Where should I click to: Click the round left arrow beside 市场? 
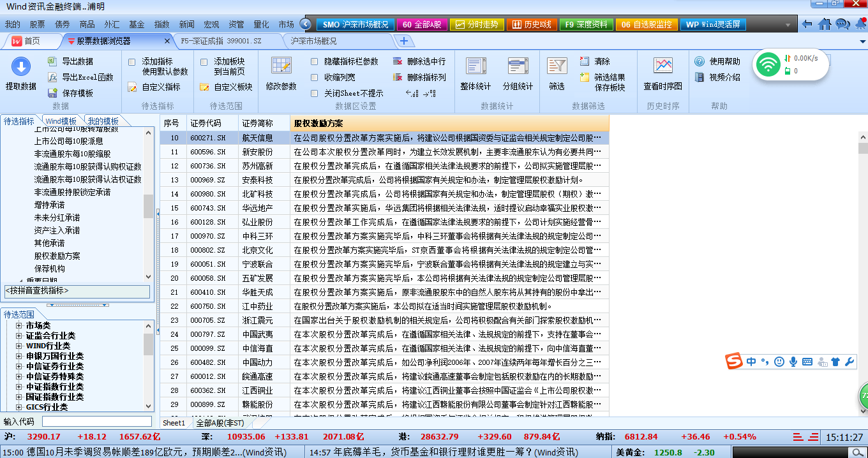pos(305,24)
